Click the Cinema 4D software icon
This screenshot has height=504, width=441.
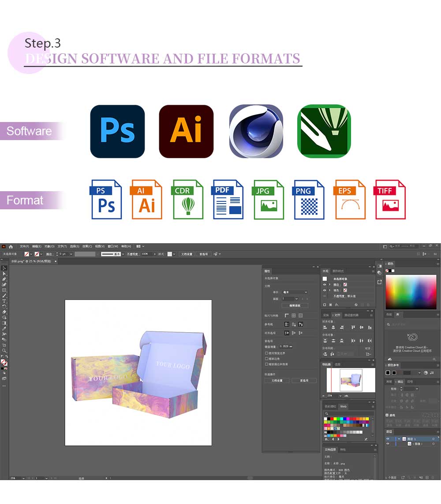click(256, 131)
